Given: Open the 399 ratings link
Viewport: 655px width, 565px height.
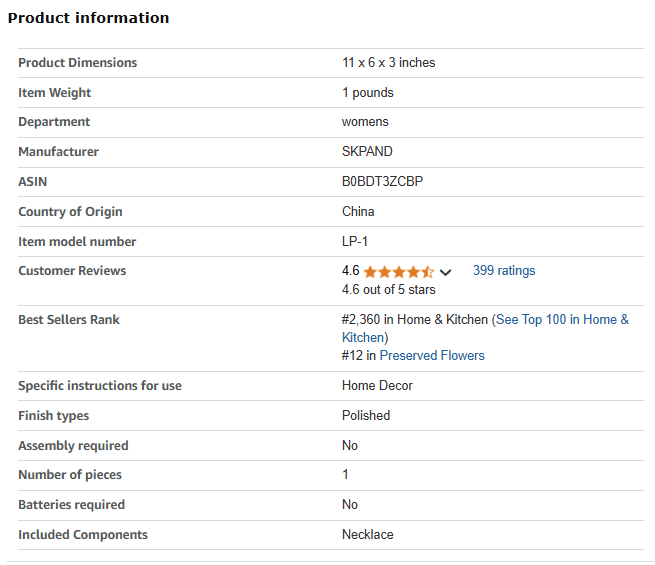Looking at the screenshot, I should coord(504,271).
